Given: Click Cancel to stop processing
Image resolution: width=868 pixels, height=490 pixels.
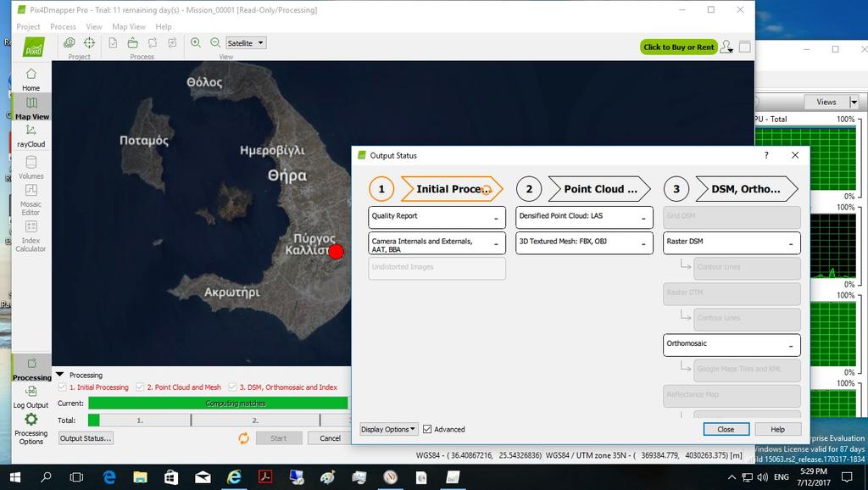Looking at the screenshot, I should pos(330,438).
